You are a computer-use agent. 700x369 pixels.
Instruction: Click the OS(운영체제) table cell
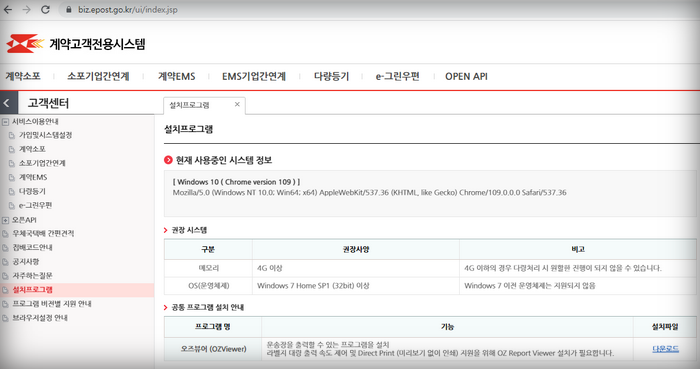click(x=208, y=286)
